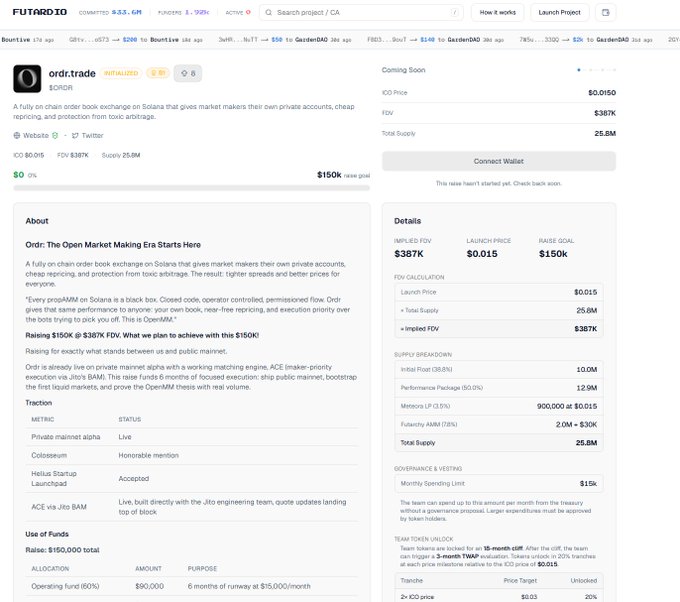Click ticker entry $140 to GardenDAO
This screenshot has height=602, width=680.
click(435, 39)
